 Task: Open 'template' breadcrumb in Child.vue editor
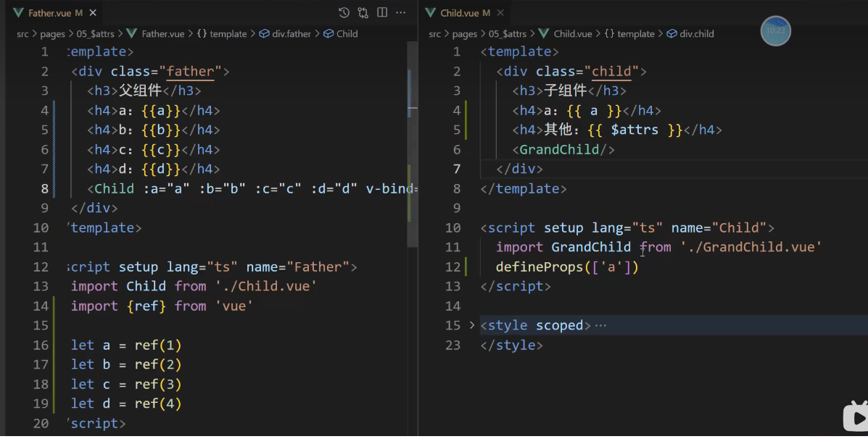coord(635,34)
